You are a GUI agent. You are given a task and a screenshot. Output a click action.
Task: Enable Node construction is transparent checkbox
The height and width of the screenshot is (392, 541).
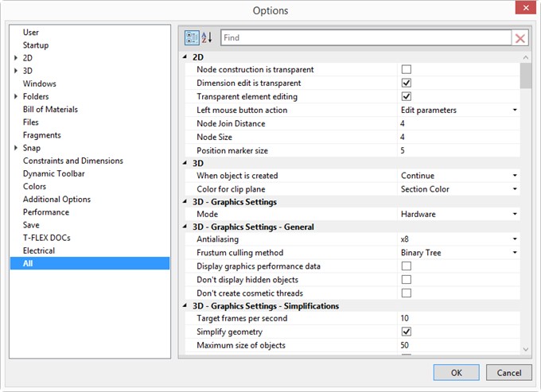[x=406, y=70]
